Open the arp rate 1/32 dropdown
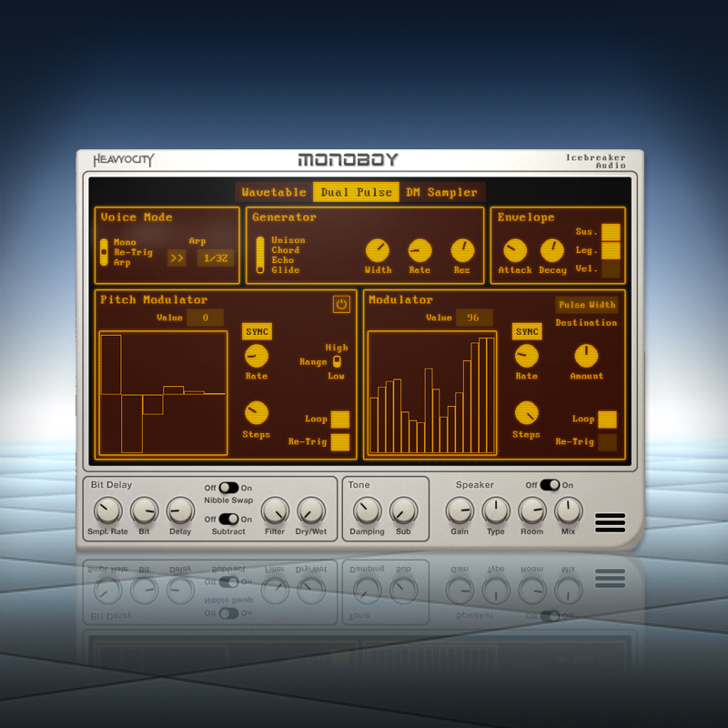The image size is (728, 728). point(216,258)
